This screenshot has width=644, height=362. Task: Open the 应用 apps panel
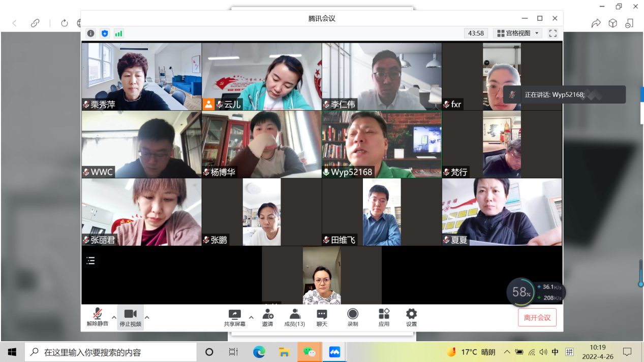[384, 317]
